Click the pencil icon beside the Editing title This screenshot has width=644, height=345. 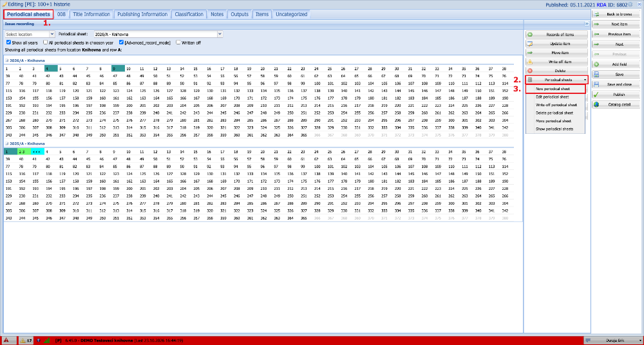(5, 5)
